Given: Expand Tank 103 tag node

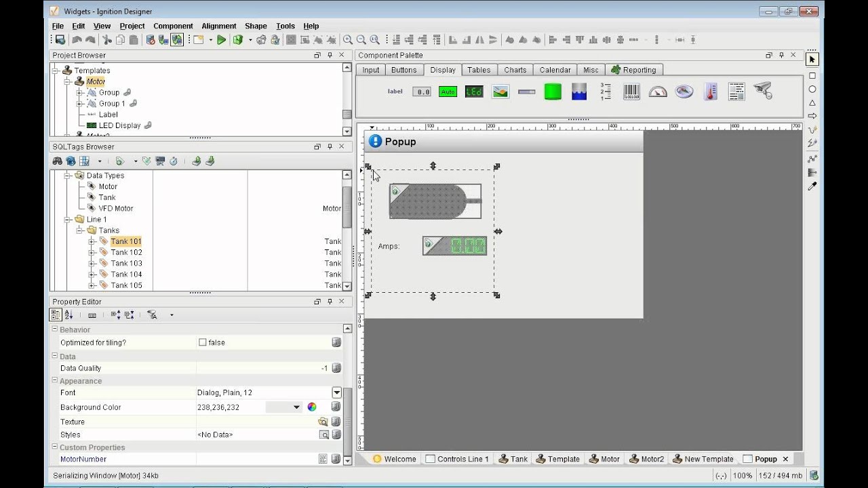Looking at the screenshot, I should point(92,263).
